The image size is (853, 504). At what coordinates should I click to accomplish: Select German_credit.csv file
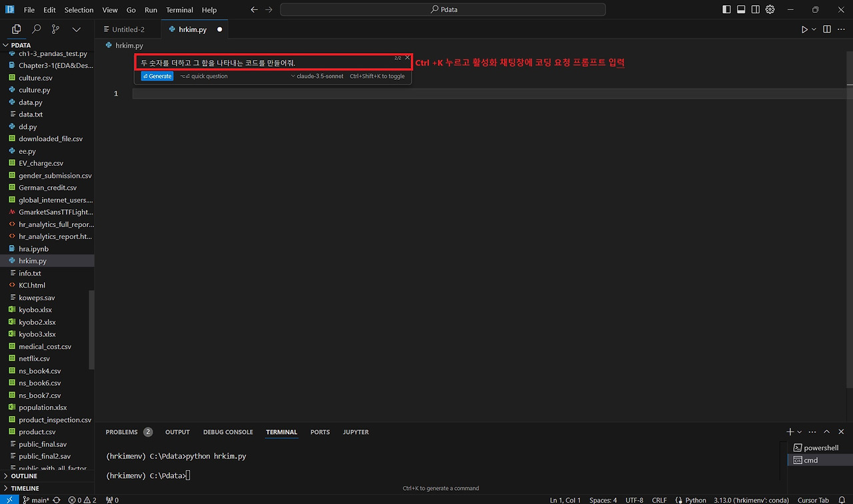pyautogui.click(x=47, y=188)
